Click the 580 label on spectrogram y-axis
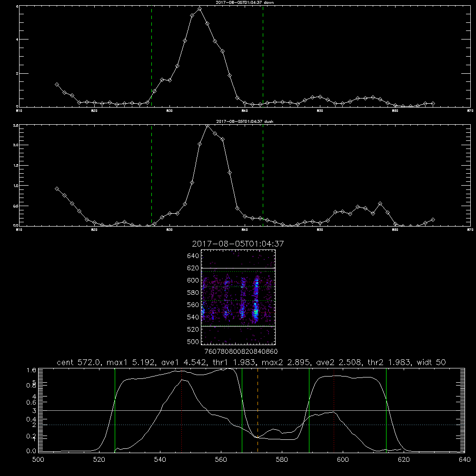 pos(193,293)
